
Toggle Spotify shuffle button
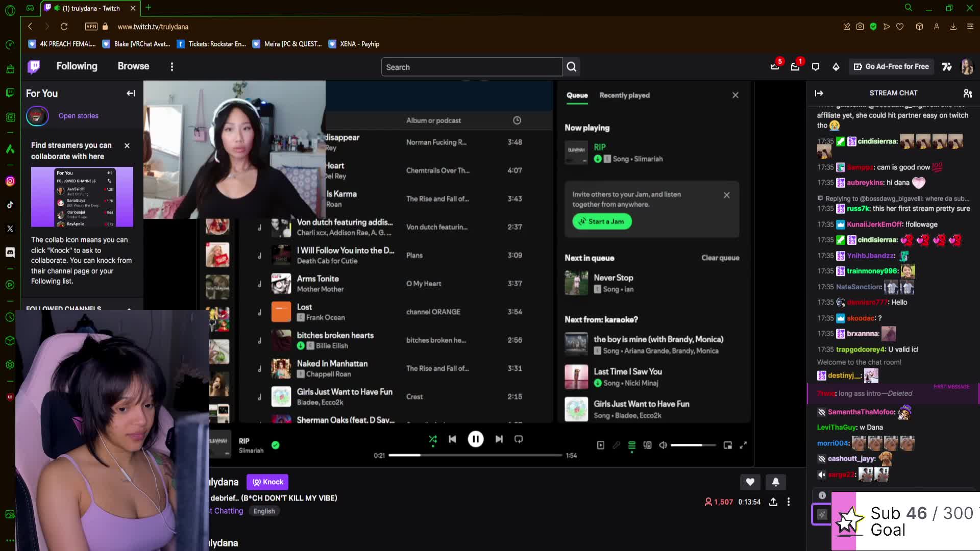click(x=432, y=439)
